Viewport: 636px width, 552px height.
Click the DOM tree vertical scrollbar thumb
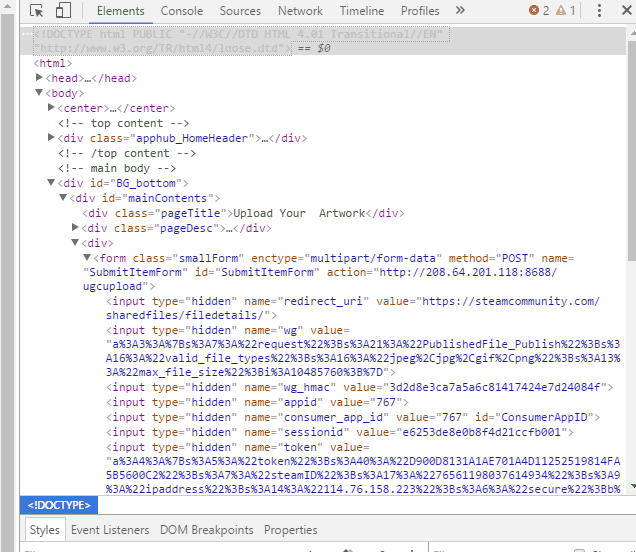[x=632, y=151]
